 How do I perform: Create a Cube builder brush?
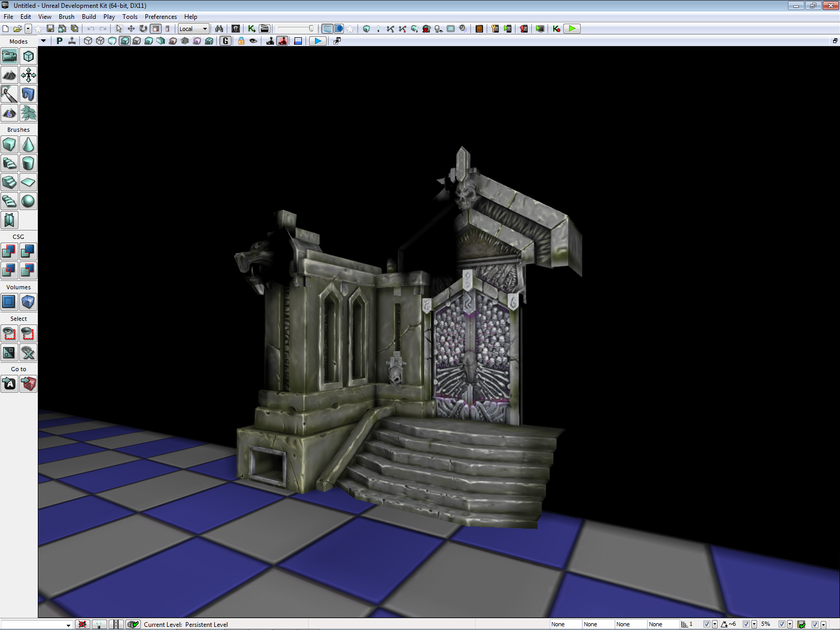(9, 144)
